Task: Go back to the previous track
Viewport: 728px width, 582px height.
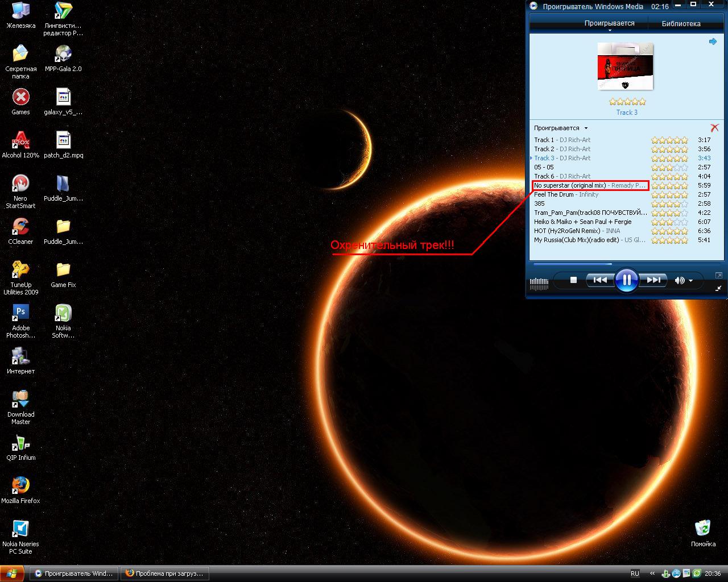Action: (x=599, y=280)
